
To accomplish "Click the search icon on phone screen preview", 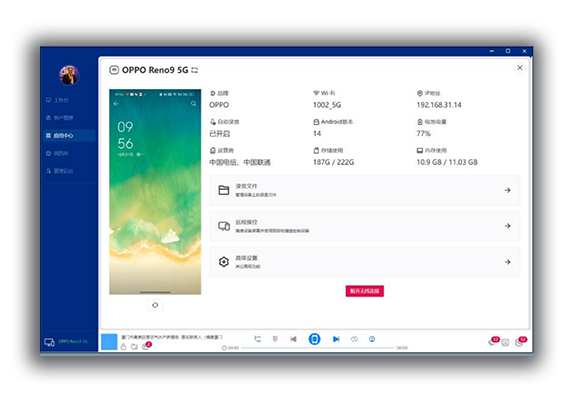I will pyautogui.click(x=194, y=104).
